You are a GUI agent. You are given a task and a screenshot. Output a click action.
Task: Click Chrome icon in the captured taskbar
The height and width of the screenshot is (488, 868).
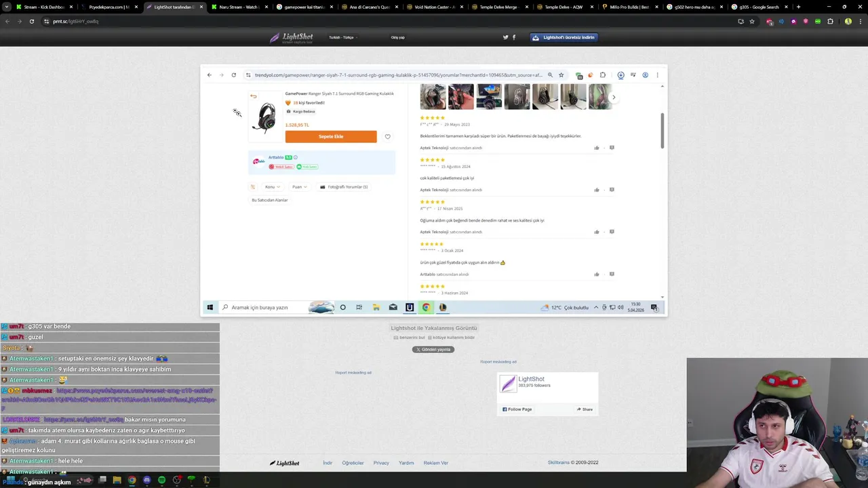click(x=426, y=307)
